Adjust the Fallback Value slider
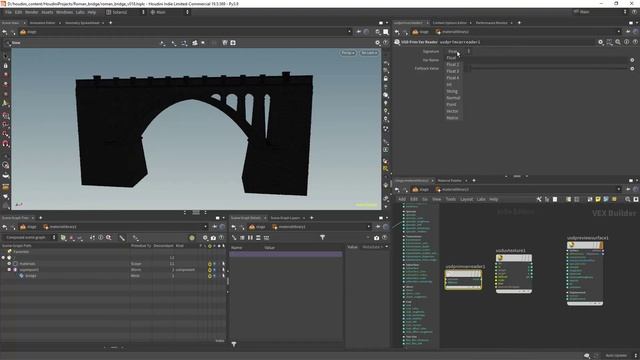Screen dimensions: 640x360 coord(549,69)
